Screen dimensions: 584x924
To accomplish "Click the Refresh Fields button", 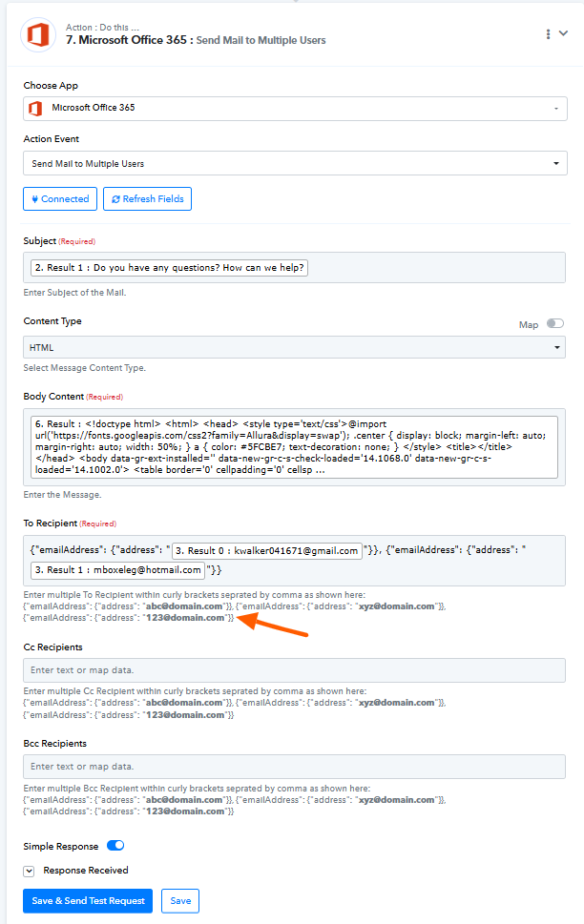I will coord(148,198).
